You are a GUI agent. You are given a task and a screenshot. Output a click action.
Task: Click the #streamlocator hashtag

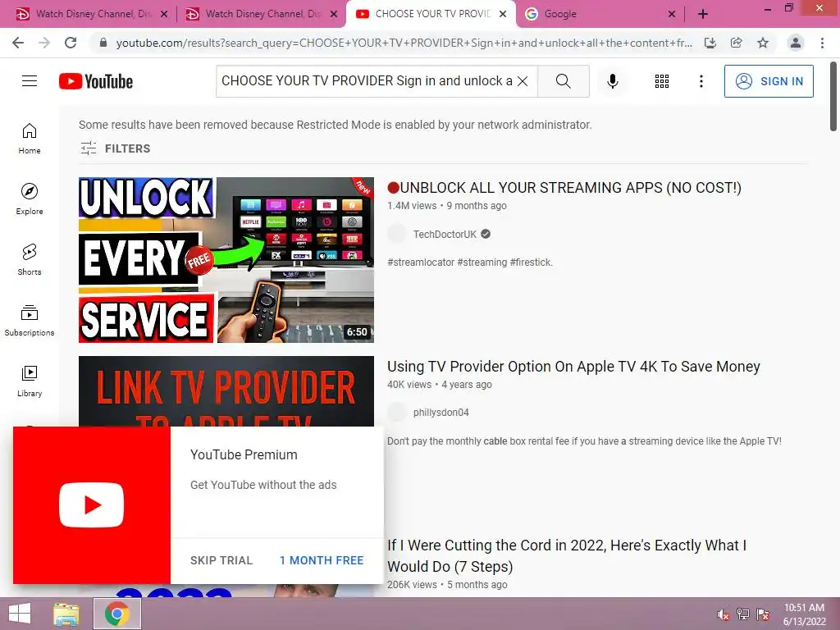[421, 262]
